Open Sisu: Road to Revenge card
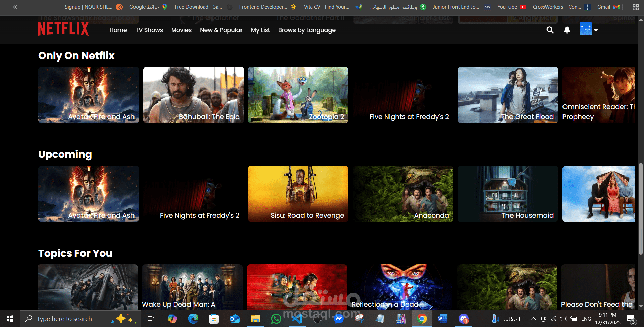Screen dimensions: 644x327 pyautogui.click(x=298, y=194)
